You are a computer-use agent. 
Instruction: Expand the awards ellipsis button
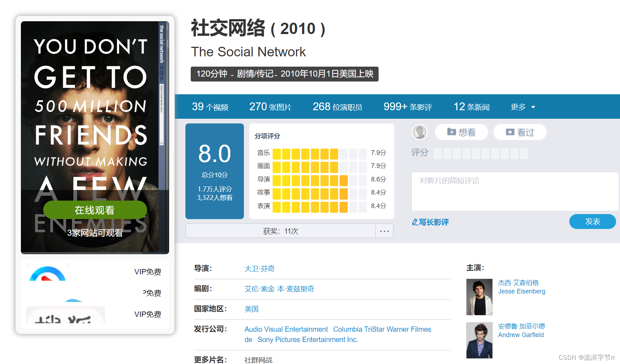[385, 231]
